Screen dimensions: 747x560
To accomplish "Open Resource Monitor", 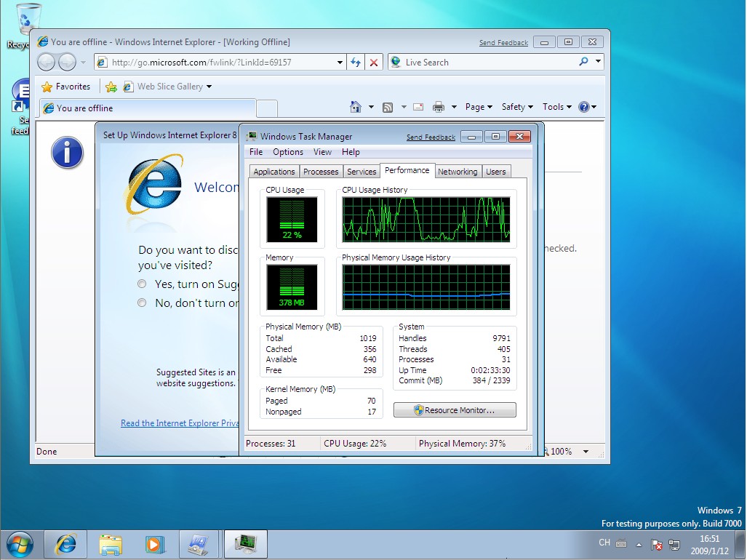I will pyautogui.click(x=454, y=409).
